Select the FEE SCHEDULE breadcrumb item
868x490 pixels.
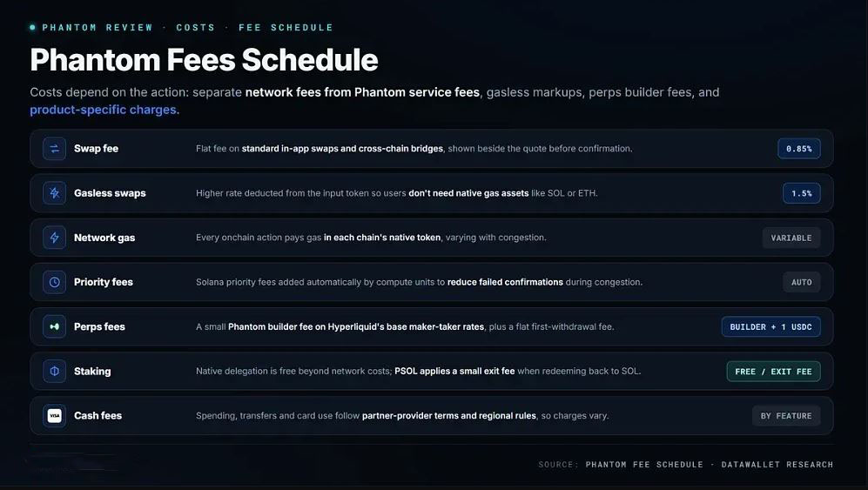[286, 27]
